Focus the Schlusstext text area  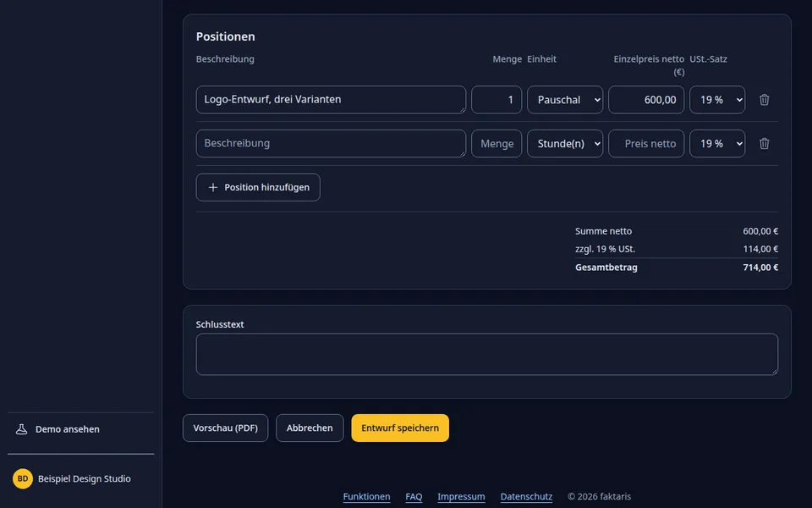tap(487, 354)
